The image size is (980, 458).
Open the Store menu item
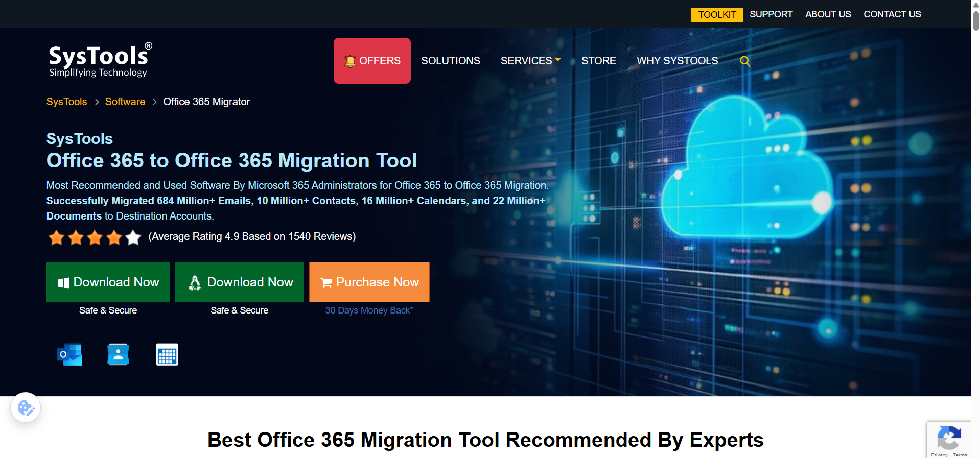point(598,61)
